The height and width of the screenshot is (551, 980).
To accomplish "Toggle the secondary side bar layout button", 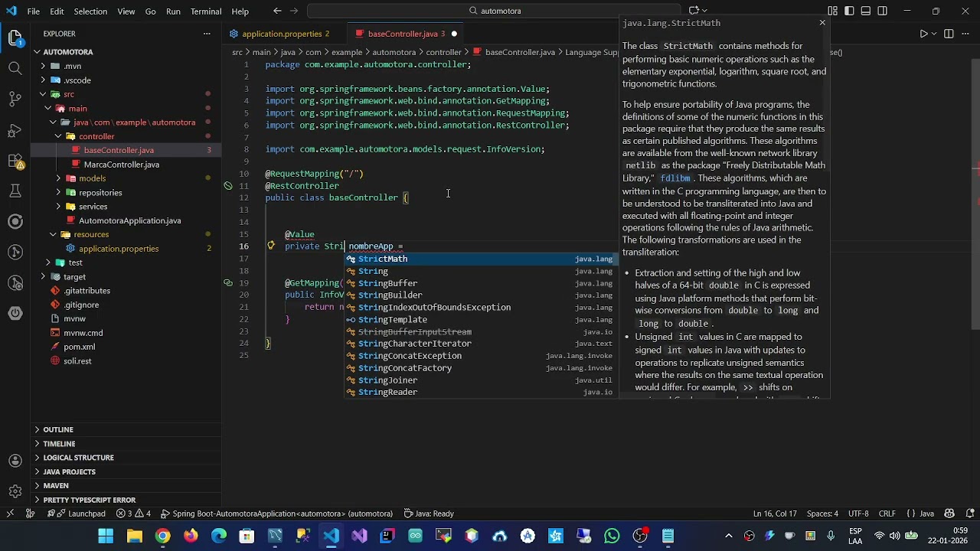I will coord(883,11).
